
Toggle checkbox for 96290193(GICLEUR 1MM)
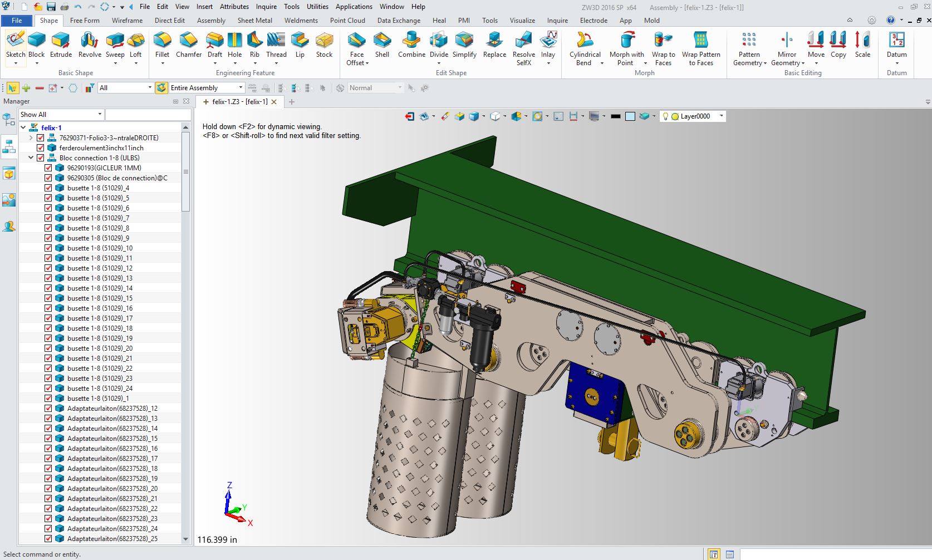point(48,168)
